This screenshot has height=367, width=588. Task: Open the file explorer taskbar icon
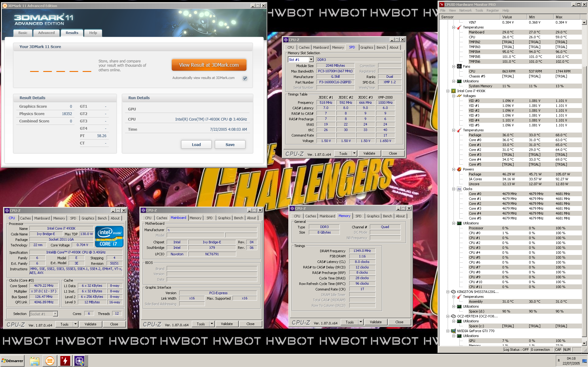(x=35, y=361)
